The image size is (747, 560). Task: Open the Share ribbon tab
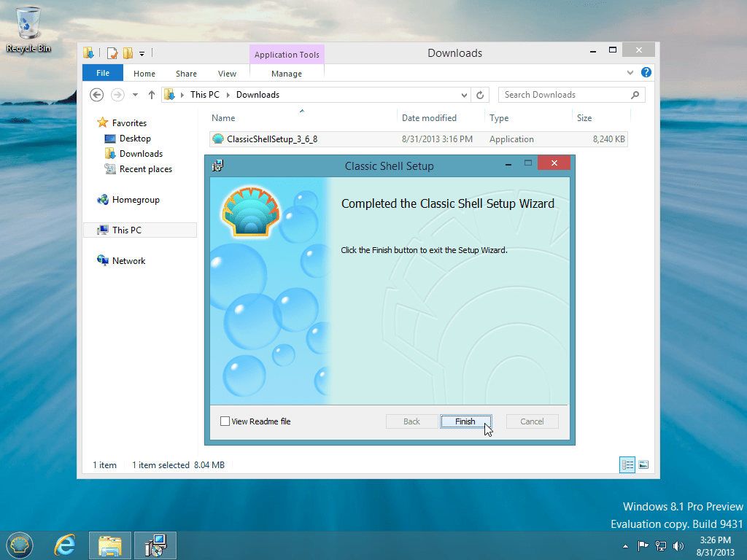(x=186, y=74)
